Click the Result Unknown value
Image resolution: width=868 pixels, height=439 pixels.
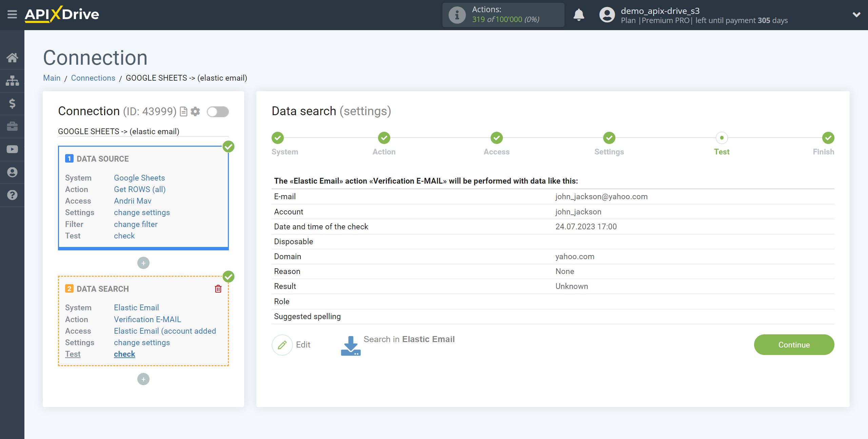point(572,286)
